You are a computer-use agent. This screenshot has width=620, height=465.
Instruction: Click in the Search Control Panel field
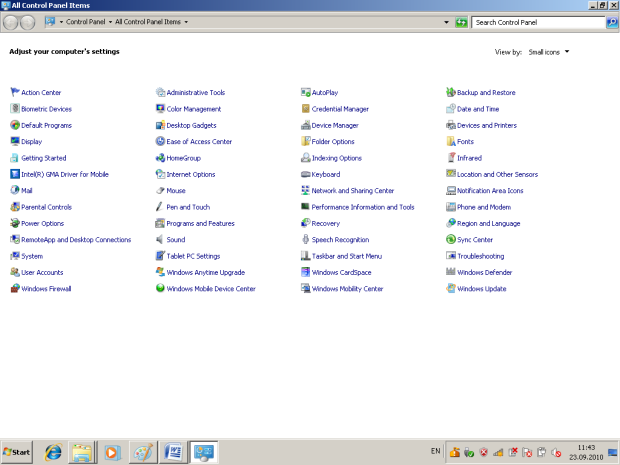pos(538,22)
